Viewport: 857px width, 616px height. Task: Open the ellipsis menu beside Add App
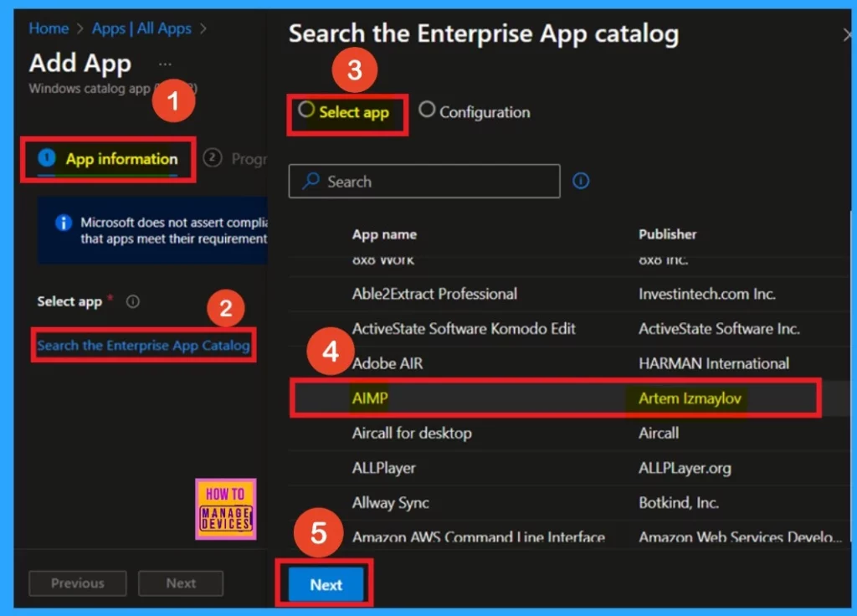(165, 64)
